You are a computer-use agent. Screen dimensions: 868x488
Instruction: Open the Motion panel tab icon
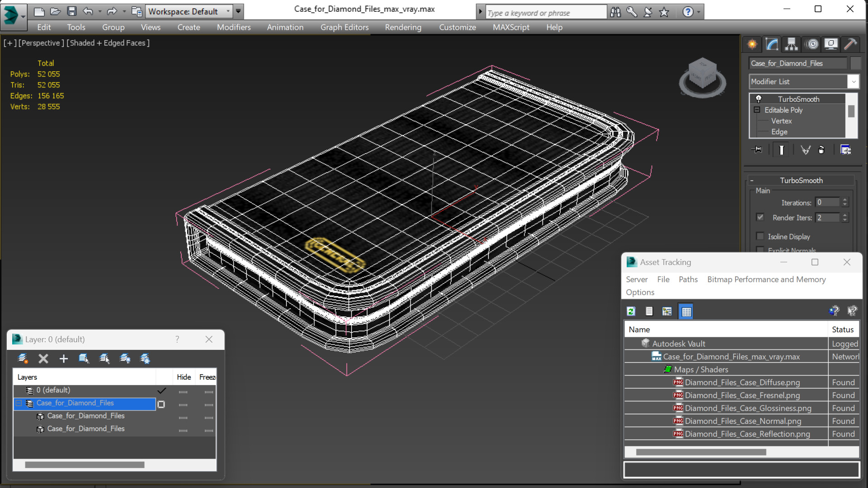812,44
